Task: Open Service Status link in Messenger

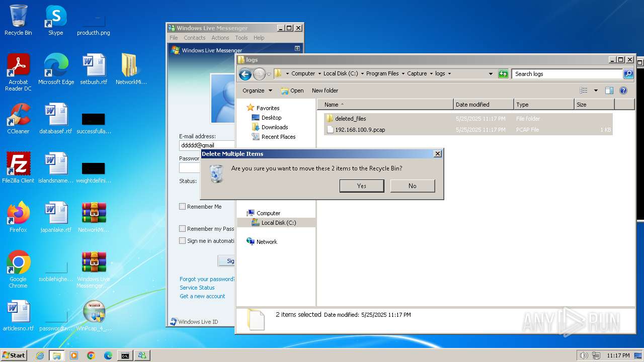Action: (x=197, y=288)
